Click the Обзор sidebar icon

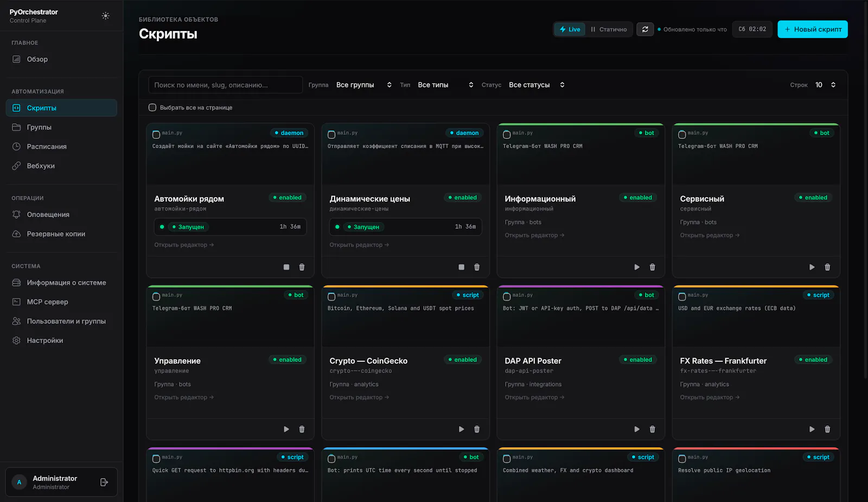16,59
